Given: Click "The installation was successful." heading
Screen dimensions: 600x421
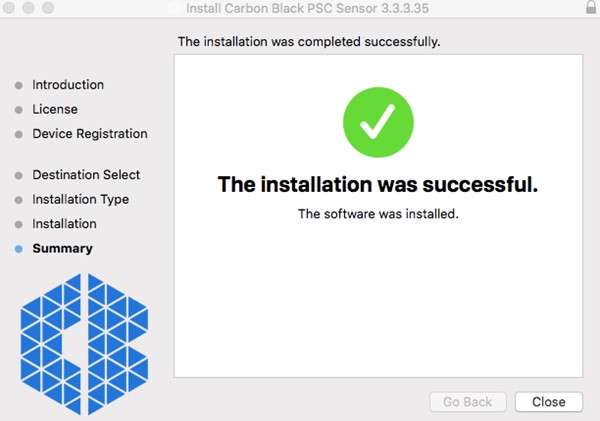Looking at the screenshot, I should [x=378, y=185].
